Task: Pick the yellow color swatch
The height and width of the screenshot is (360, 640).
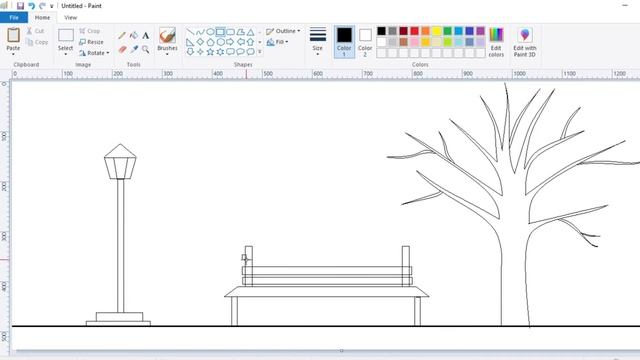Action: tap(436, 31)
